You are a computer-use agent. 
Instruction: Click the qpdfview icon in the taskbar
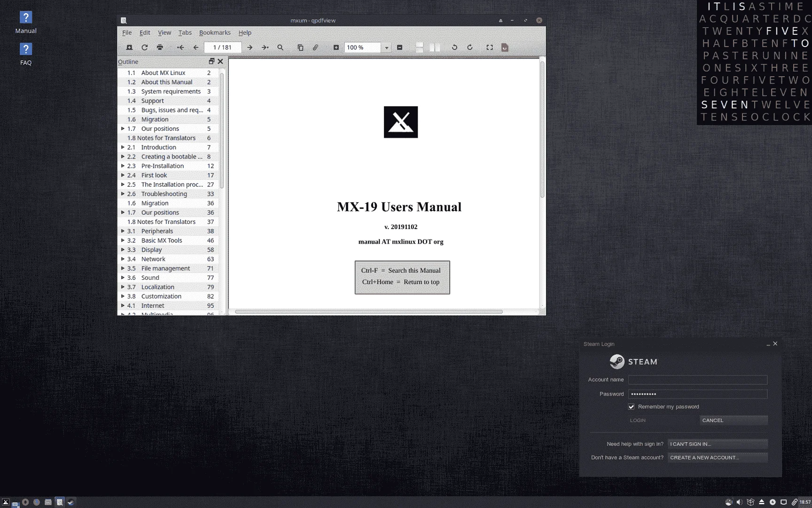(x=60, y=502)
